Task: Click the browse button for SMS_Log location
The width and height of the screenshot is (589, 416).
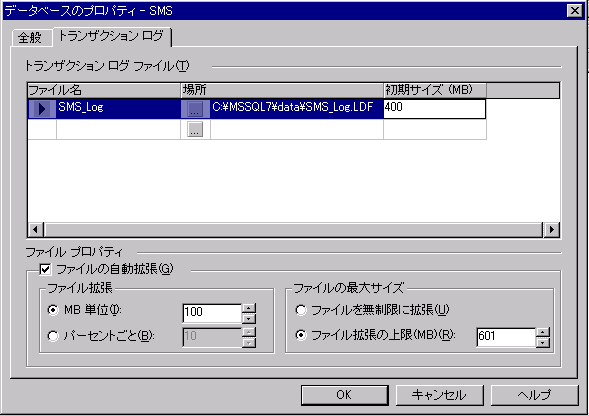Action: [195, 109]
